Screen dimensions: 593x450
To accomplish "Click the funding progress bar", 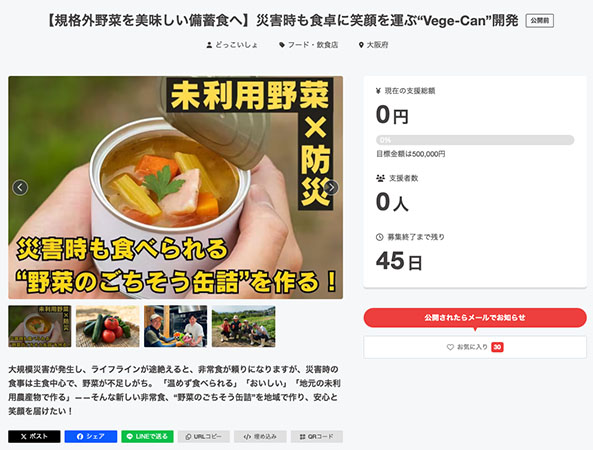I will 475,140.
